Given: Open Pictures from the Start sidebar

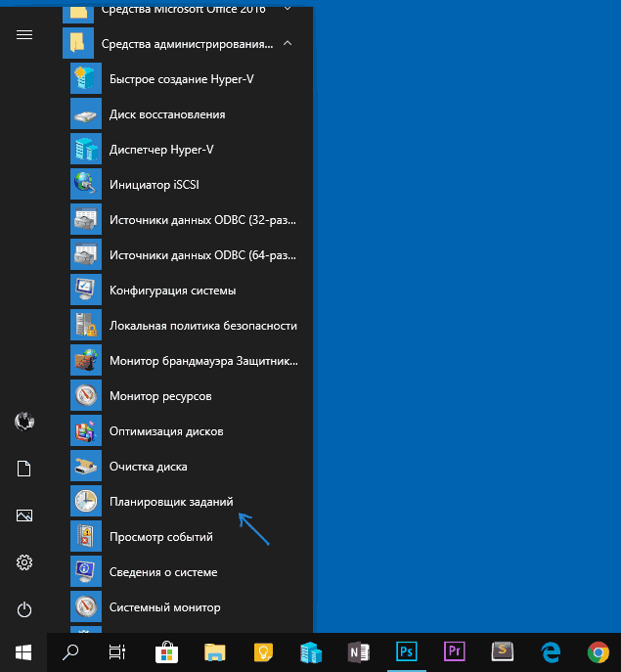Looking at the screenshot, I should (24, 515).
